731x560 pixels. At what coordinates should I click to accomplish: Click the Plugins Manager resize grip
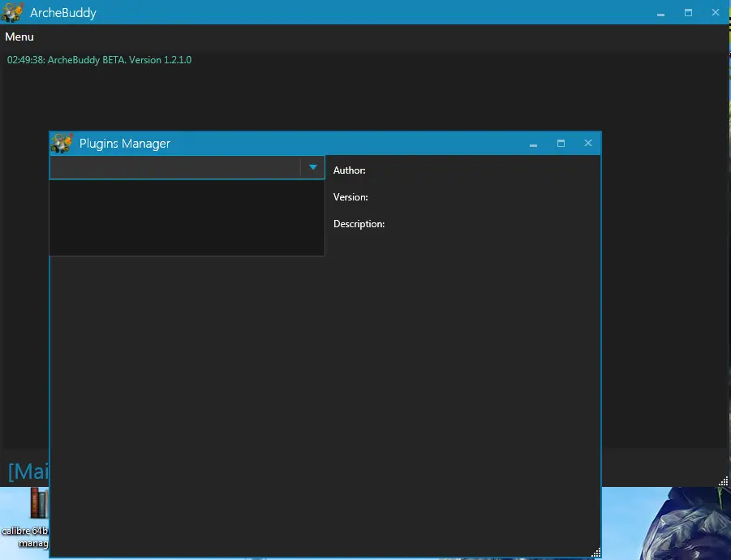(596, 553)
